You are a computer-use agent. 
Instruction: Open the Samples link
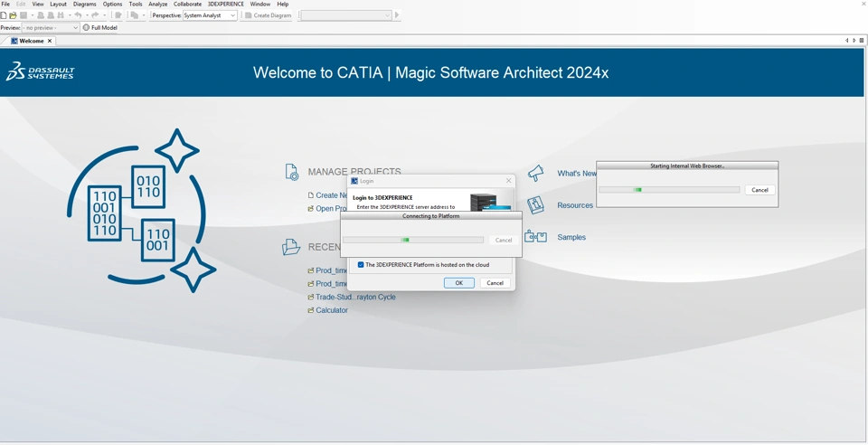tap(571, 237)
